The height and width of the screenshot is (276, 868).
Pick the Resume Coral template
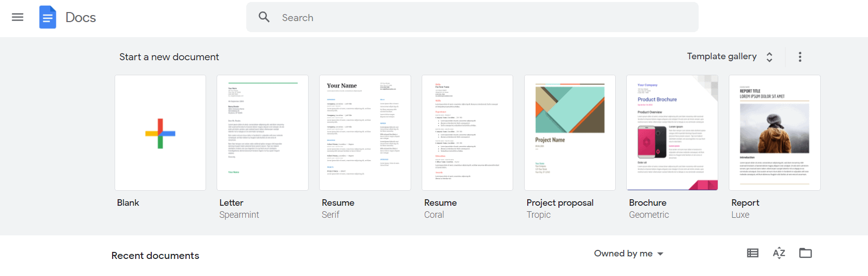[x=467, y=133]
